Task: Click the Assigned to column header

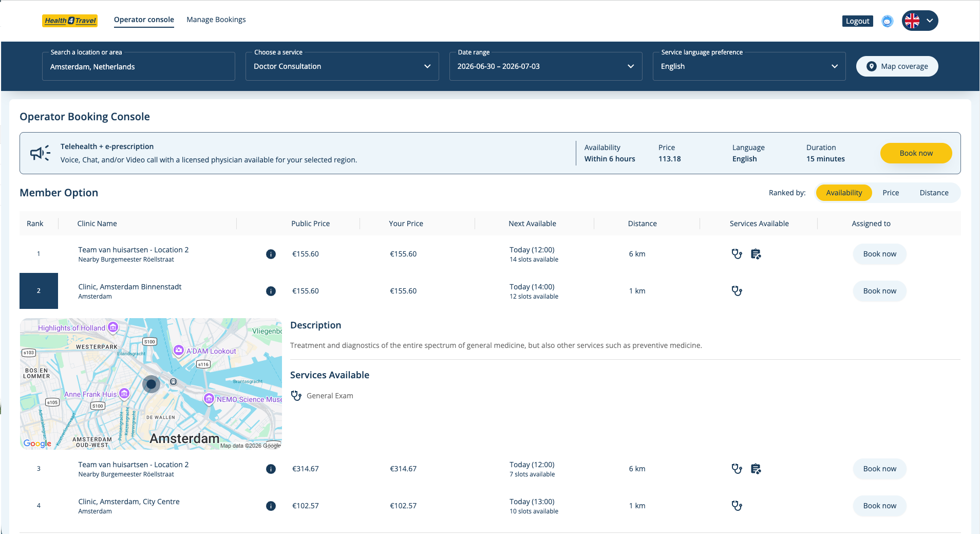Action: click(871, 224)
